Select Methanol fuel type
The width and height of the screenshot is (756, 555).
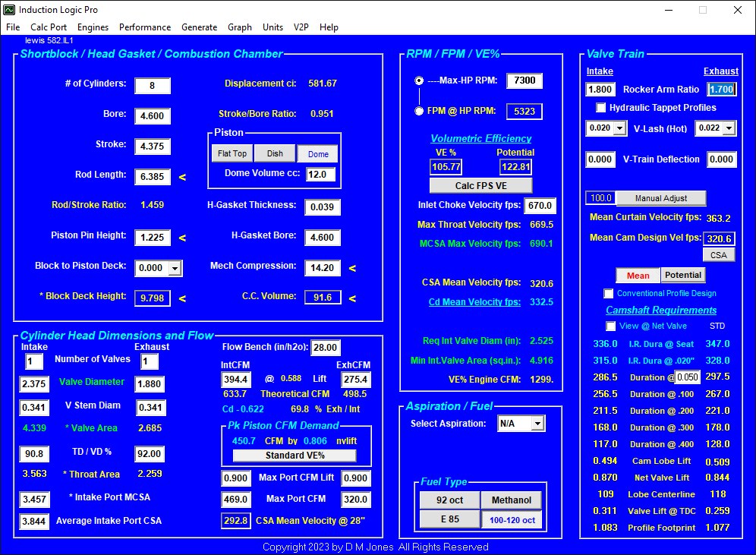coord(512,500)
